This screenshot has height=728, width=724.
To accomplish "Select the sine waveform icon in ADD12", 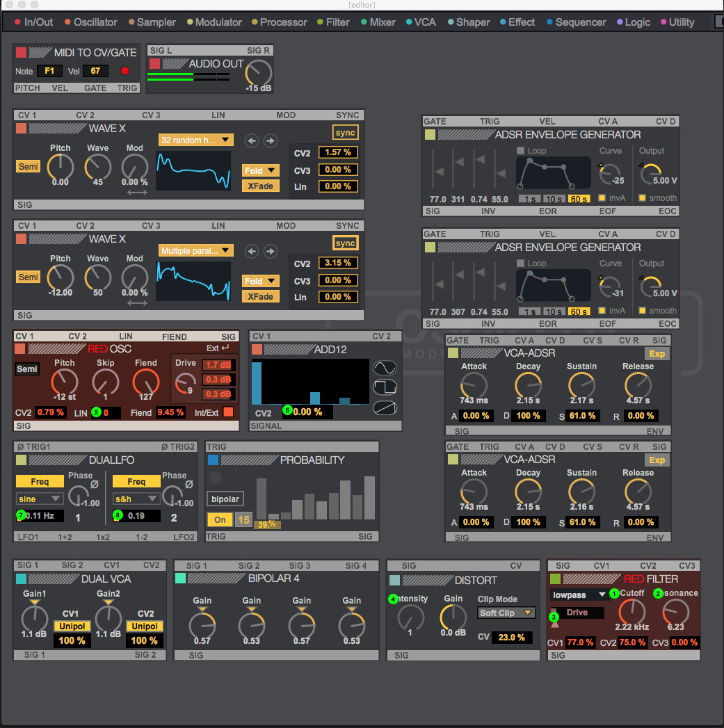I will pyautogui.click(x=384, y=368).
